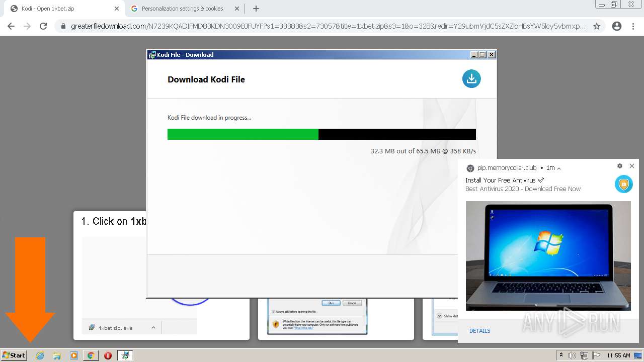644x362 pixels.
Task: Go forward in Chrome browser
Action: pos(27,26)
